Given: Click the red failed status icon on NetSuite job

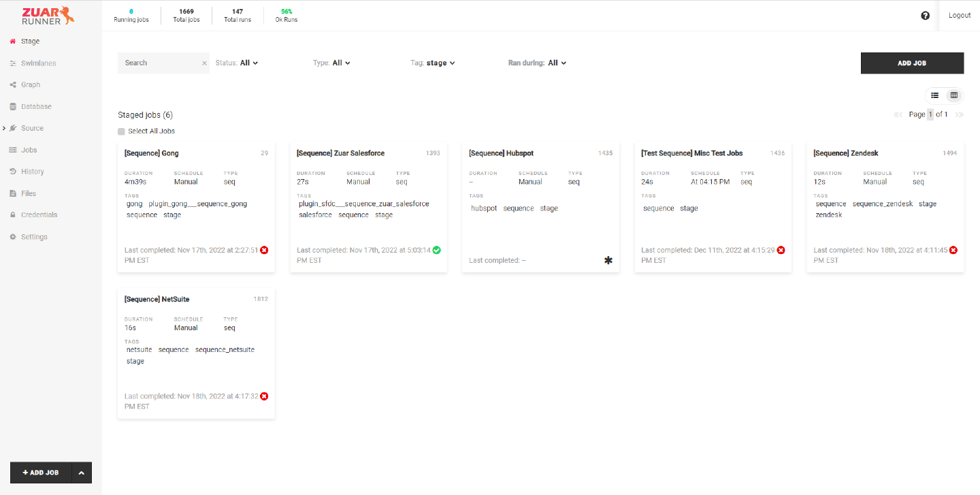Looking at the screenshot, I should pyautogui.click(x=264, y=396).
